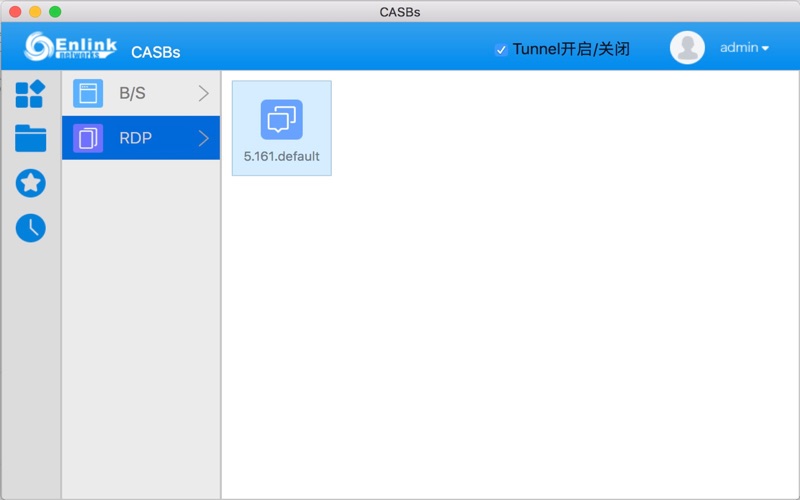Click the admin user avatar

[687, 47]
